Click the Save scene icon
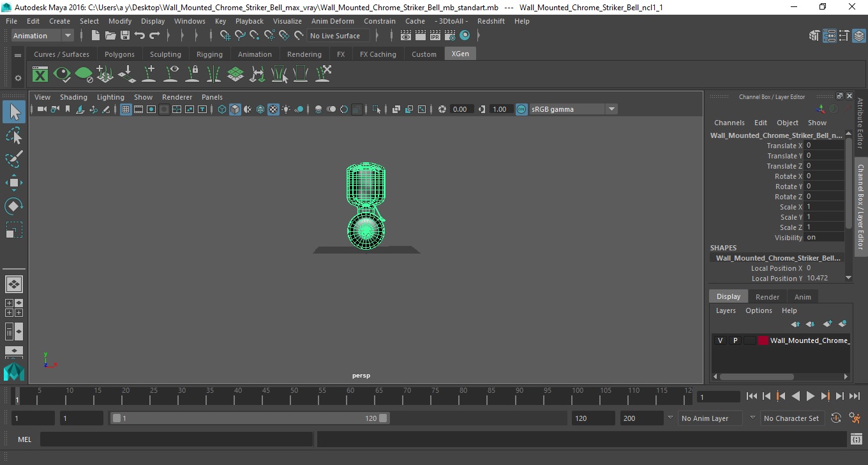This screenshot has height=465, width=868. pyautogui.click(x=125, y=36)
